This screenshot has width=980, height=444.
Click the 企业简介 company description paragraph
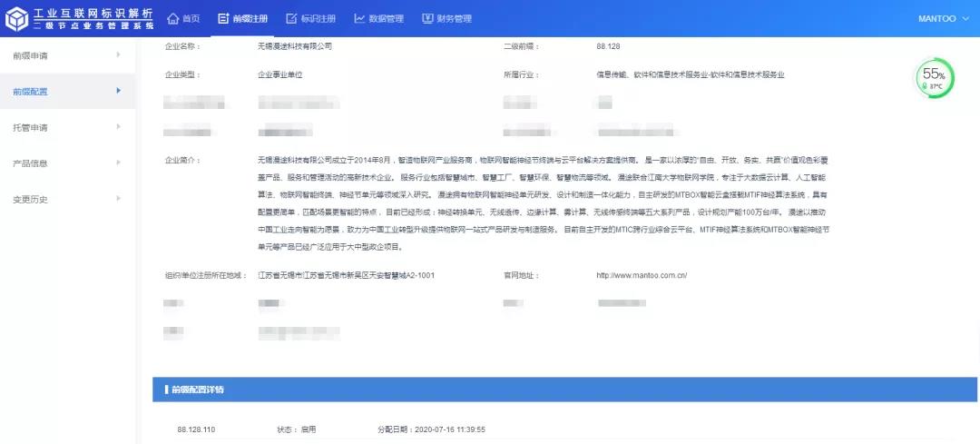pos(543,203)
